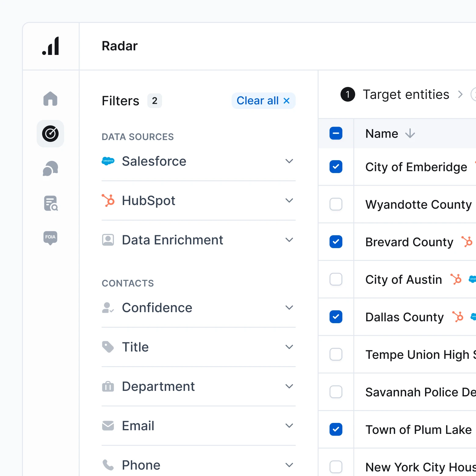Click the chat conversations icon in sidebar
The image size is (476, 476).
click(50, 168)
